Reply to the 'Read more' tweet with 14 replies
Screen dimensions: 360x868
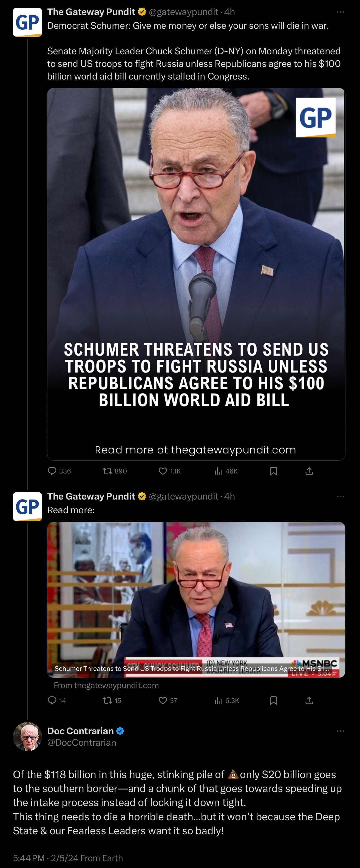pos(57,700)
